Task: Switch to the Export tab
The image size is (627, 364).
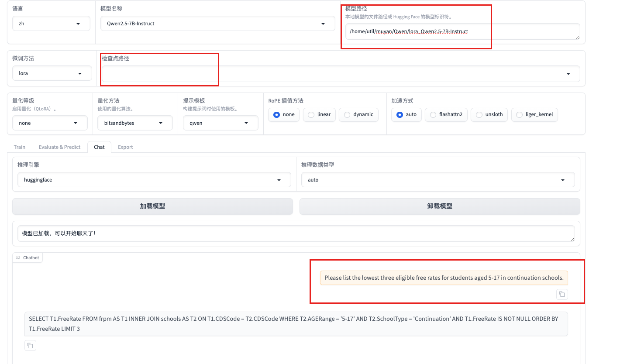Action: tap(125, 147)
